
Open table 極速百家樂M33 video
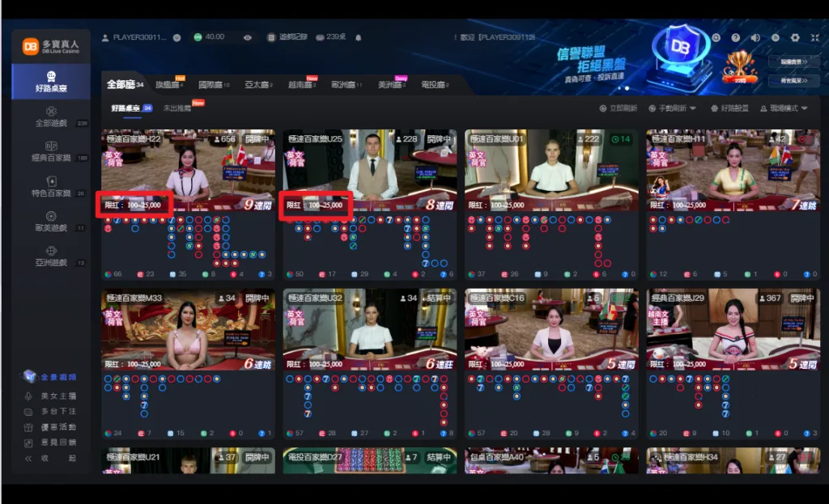pyautogui.click(x=188, y=328)
